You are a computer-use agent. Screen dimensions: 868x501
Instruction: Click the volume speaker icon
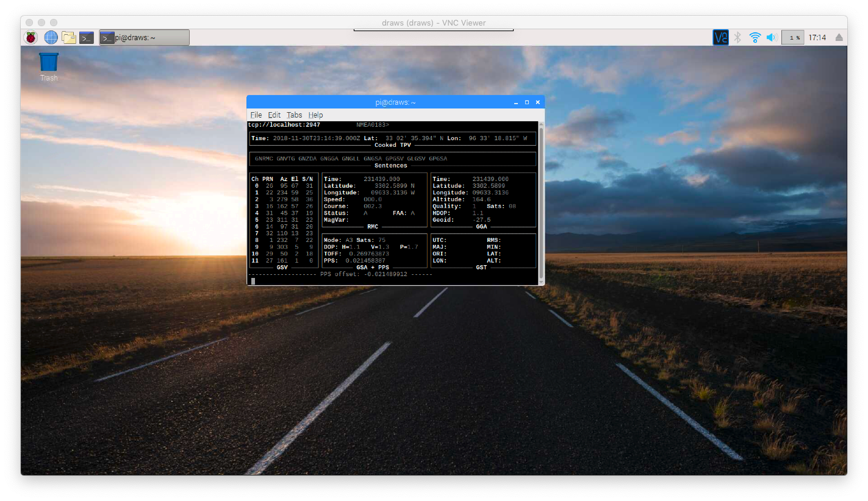772,38
